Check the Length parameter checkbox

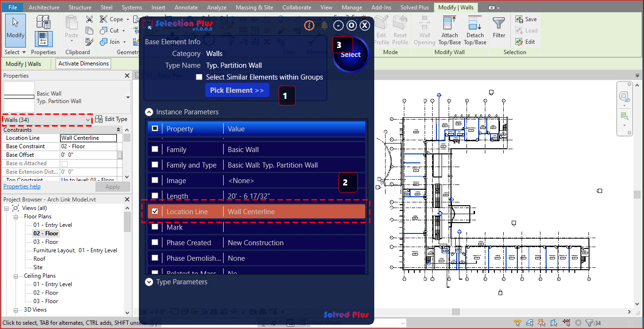155,196
